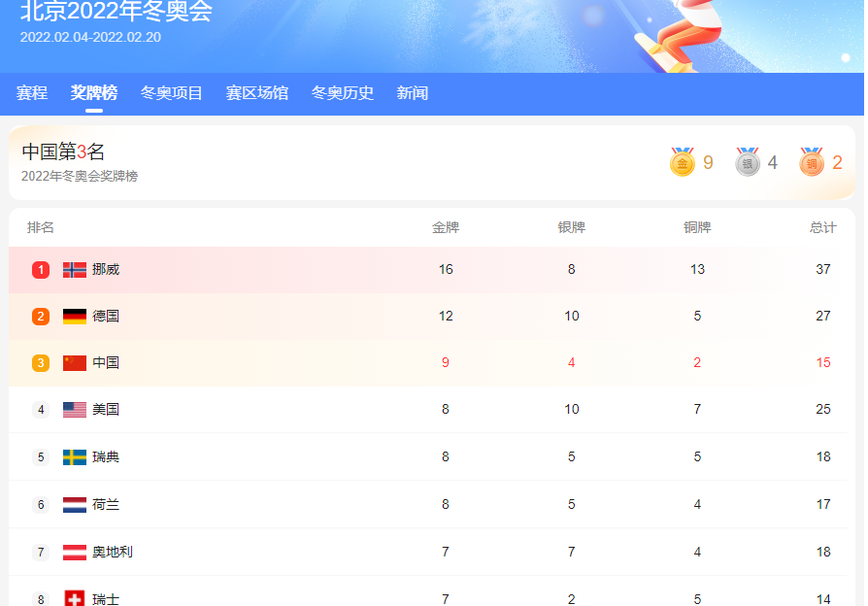Click the rank 2 orange badge
The height and width of the screenshot is (606, 868).
click(x=41, y=317)
